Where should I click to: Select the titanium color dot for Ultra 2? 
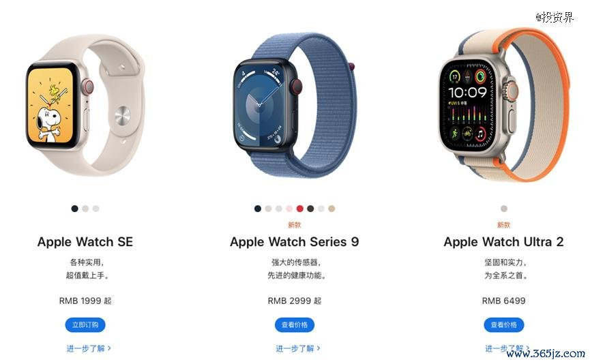pos(504,209)
